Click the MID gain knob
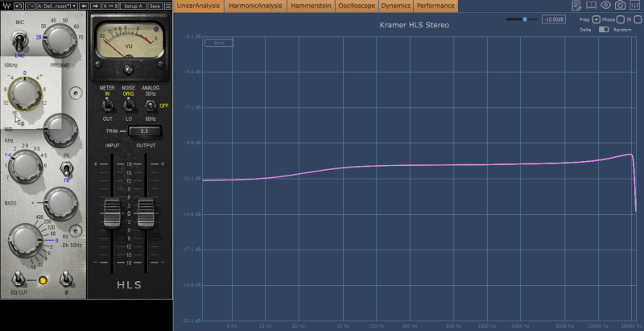Screen dimensions: 644x331 tap(60, 130)
